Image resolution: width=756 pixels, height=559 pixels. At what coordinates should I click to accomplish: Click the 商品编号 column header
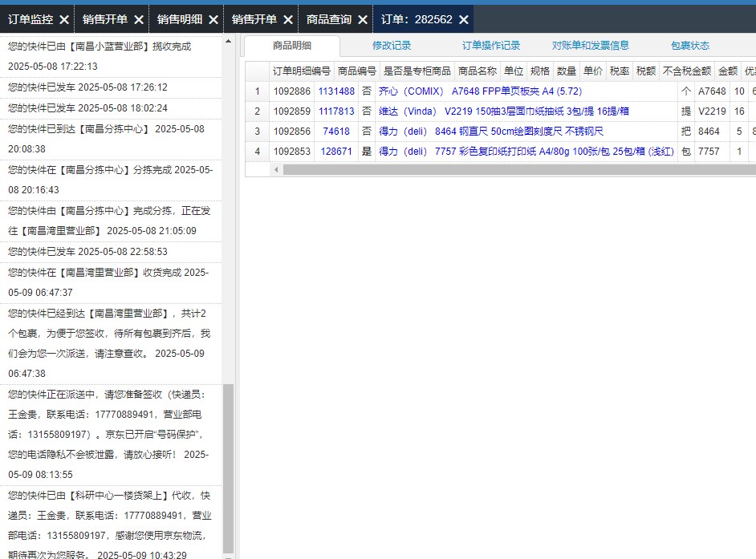[x=357, y=71]
